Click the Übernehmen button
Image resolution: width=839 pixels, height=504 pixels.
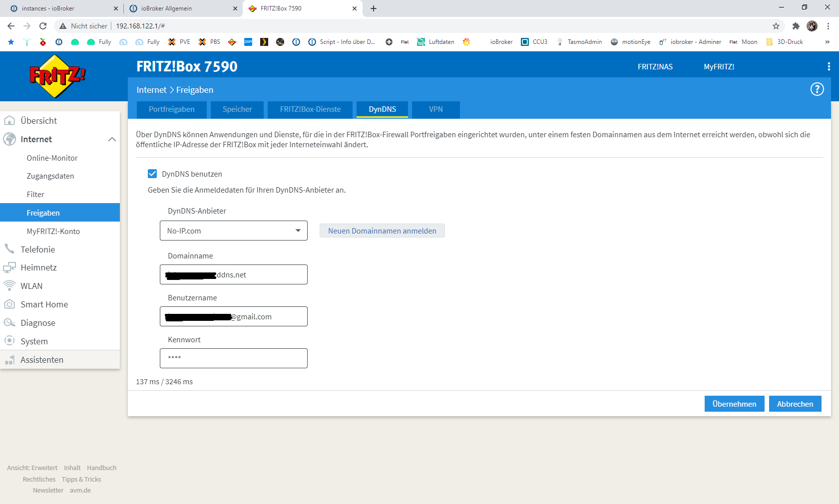pyautogui.click(x=734, y=404)
